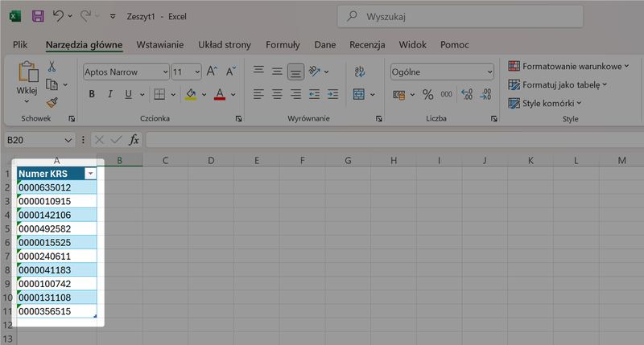The width and height of the screenshot is (644, 345).
Task: Apply percent style
Action: pos(428,94)
